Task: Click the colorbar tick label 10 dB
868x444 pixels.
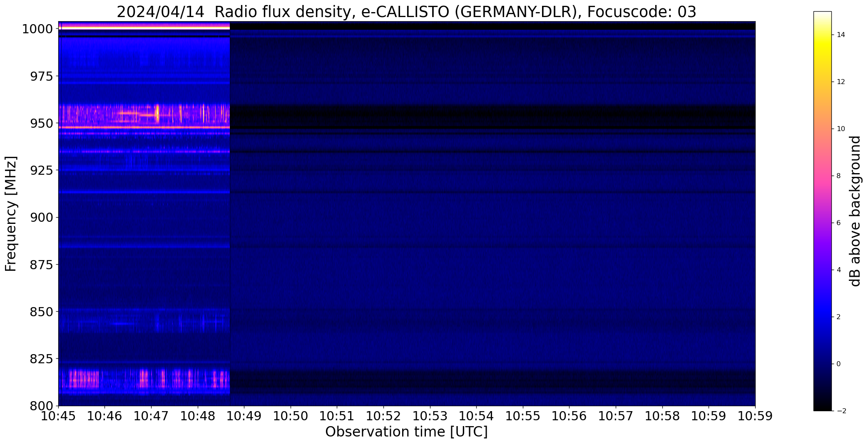Action: coord(841,129)
